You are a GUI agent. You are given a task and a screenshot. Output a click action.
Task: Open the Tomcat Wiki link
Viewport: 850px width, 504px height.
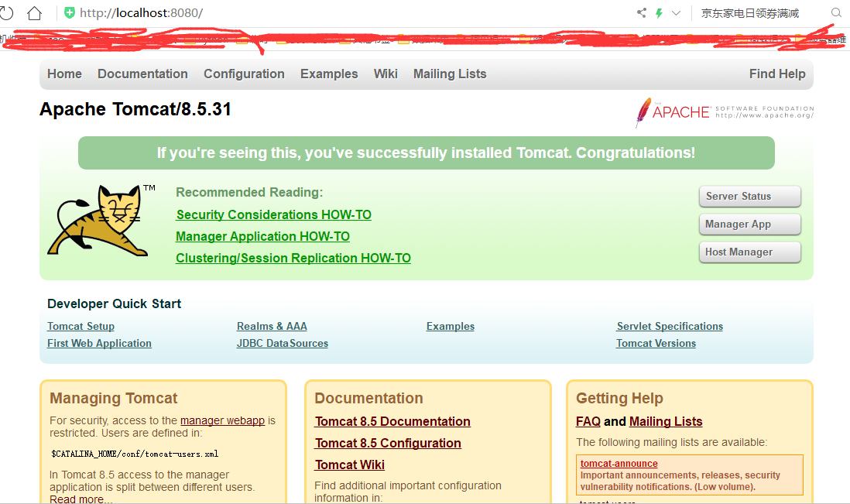(350, 465)
